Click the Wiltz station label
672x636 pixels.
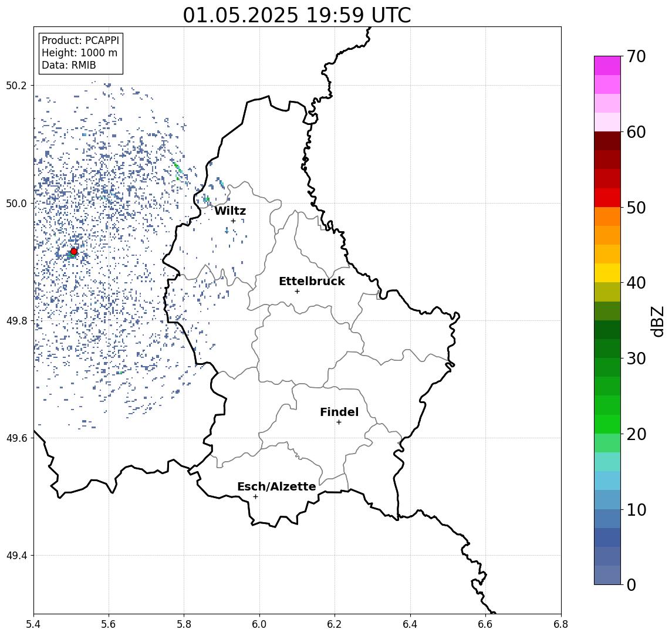tap(230, 211)
